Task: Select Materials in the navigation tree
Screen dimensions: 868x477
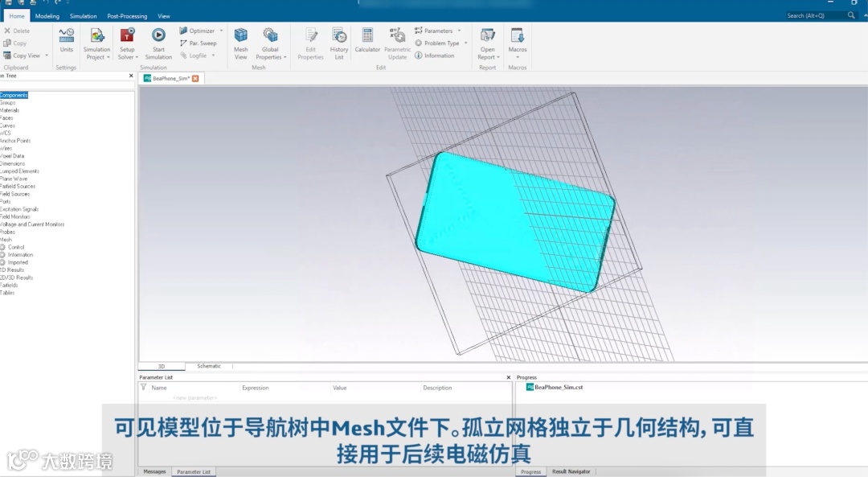Action: [10, 110]
